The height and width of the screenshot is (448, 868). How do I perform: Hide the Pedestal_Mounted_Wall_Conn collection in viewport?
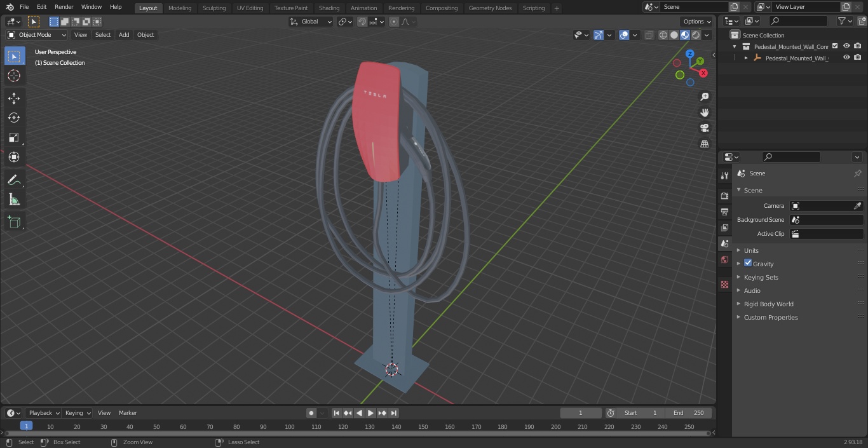pyautogui.click(x=846, y=46)
